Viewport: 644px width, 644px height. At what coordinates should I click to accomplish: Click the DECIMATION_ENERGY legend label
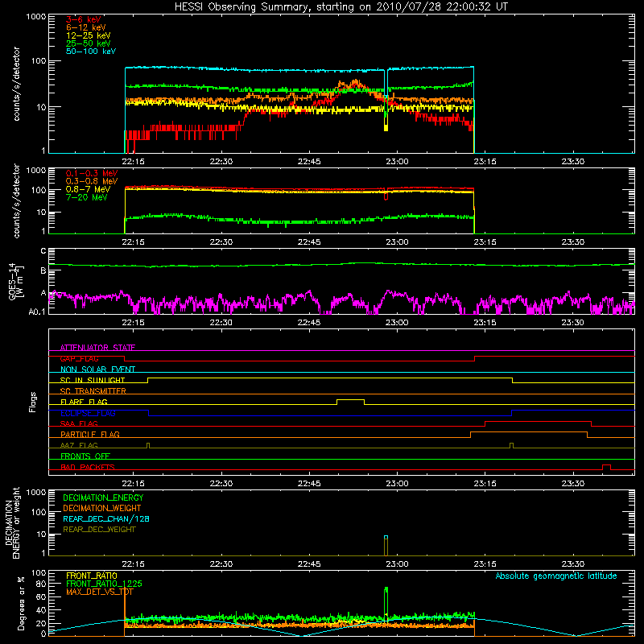pyautogui.click(x=103, y=497)
